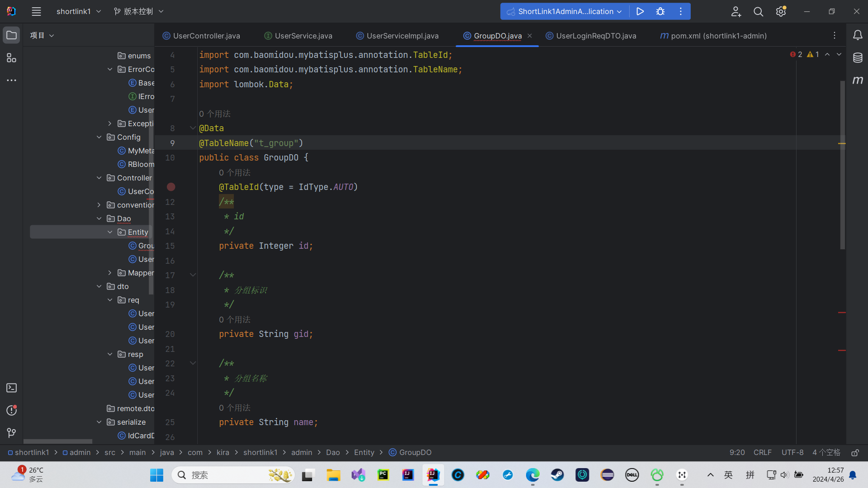Open editor tabs options menu

[x=835, y=35]
